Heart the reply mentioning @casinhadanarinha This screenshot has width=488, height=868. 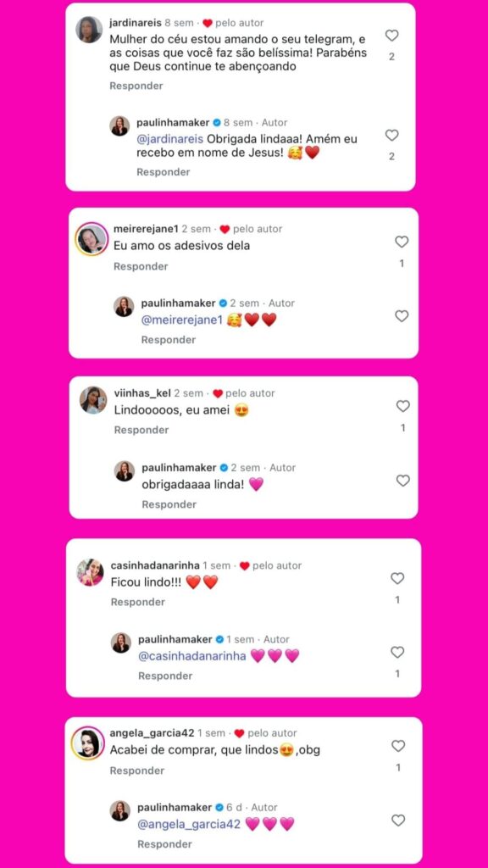pos(397,653)
